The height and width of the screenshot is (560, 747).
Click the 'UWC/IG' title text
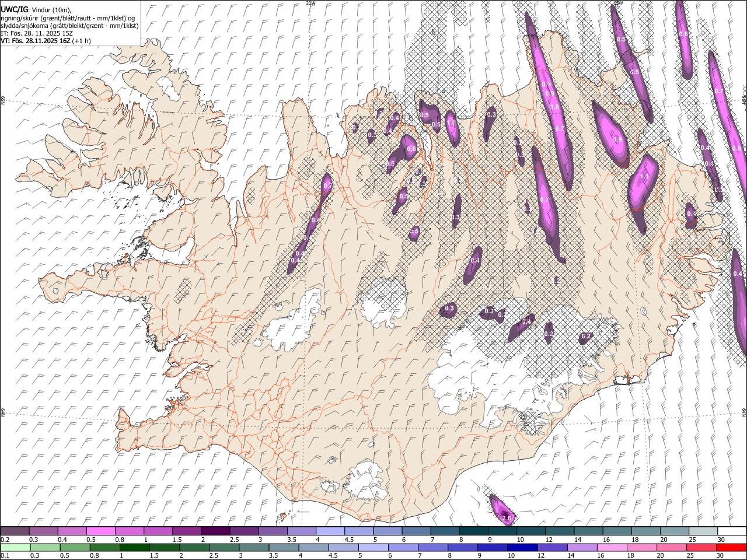tap(14, 9)
